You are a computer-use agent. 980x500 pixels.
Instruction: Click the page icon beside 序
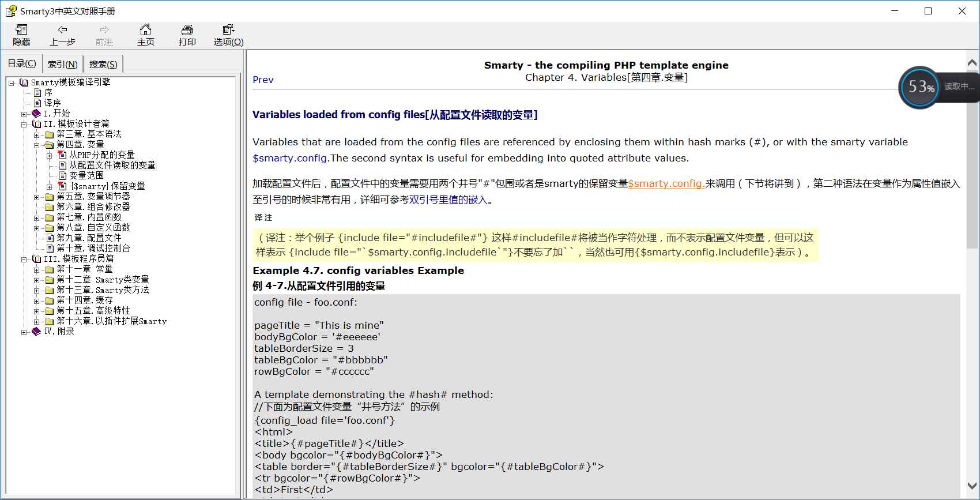coord(37,93)
